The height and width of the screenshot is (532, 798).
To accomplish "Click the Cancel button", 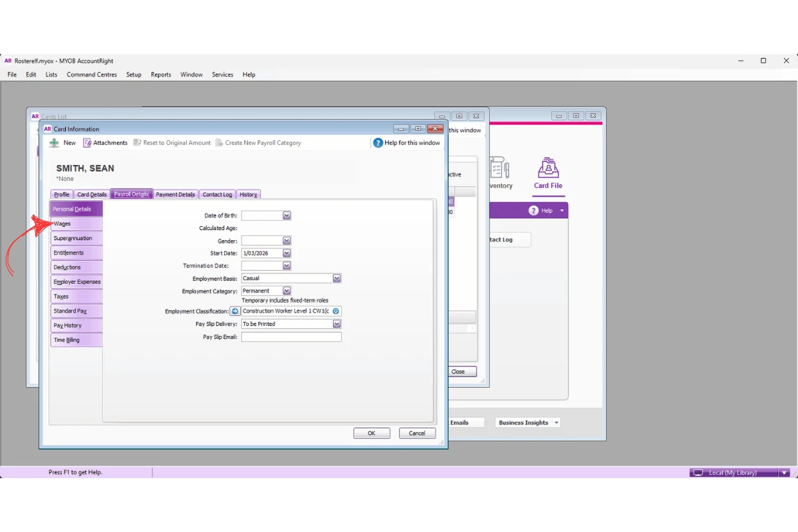I will click(x=417, y=433).
